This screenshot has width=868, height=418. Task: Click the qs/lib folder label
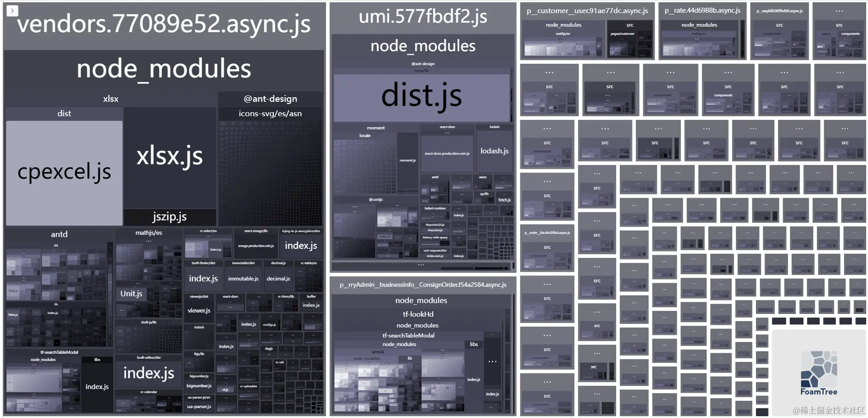coord(484,194)
